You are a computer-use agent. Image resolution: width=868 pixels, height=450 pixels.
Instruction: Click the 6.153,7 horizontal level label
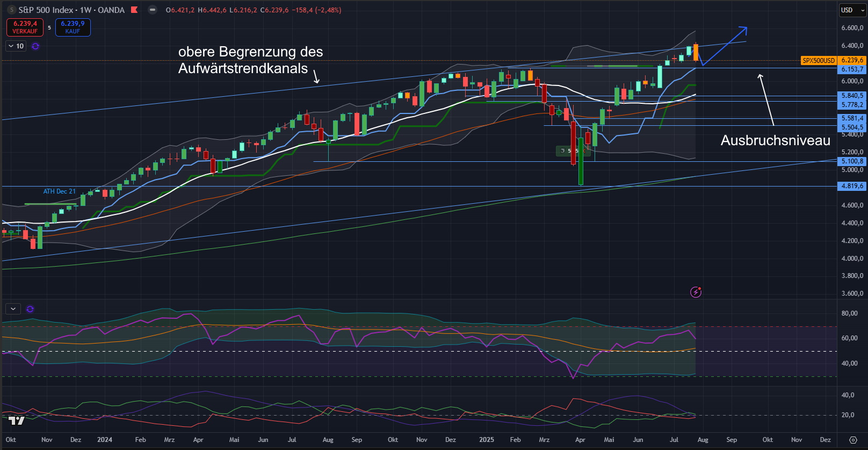click(852, 69)
